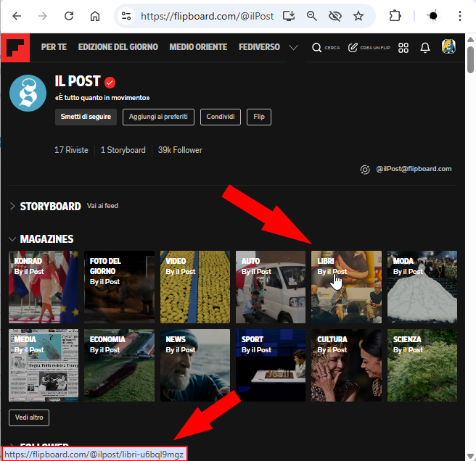Open the Konrad magazine

(44, 287)
